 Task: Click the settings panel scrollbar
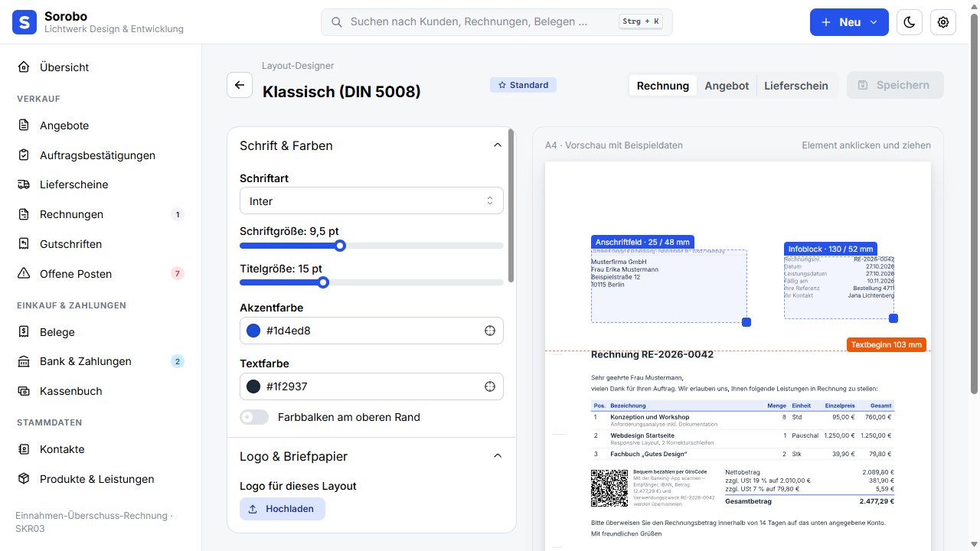pos(511,205)
